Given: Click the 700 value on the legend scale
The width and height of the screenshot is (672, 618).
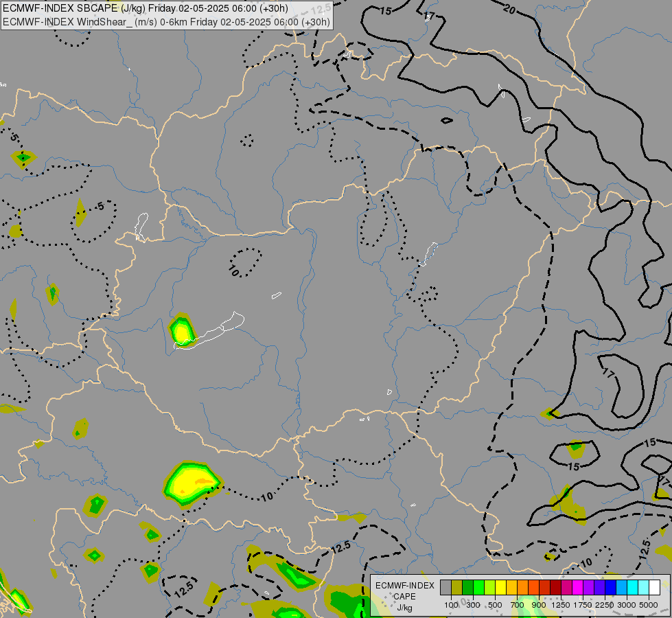Looking at the screenshot, I should click(518, 605).
